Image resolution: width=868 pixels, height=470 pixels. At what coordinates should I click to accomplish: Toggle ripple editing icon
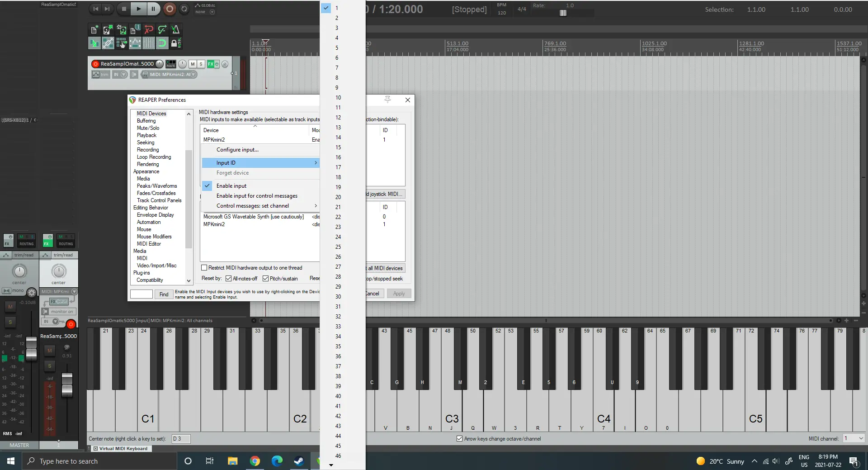coord(121,43)
